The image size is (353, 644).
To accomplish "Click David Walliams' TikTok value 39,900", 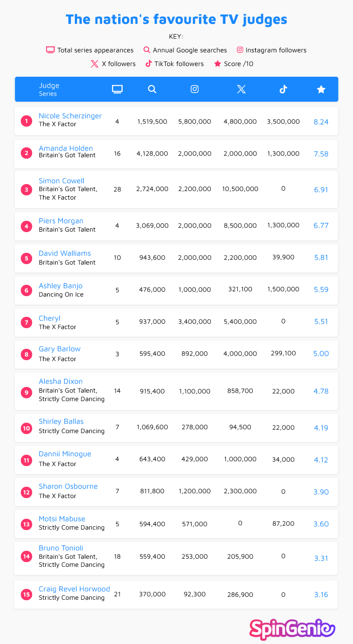I will pyautogui.click(x=283, y=257).
